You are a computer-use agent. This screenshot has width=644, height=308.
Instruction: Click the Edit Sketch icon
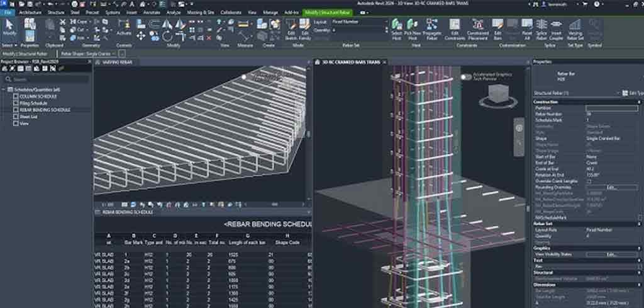[291, 28]
